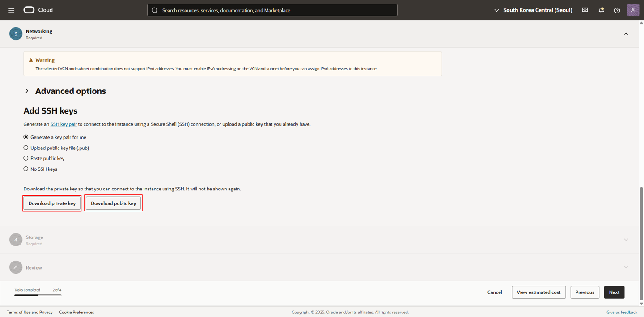The height and width of the screenshot is (317, 644).
Task: Open the hamburger navigation menu
Action: (x=11, y=10)
